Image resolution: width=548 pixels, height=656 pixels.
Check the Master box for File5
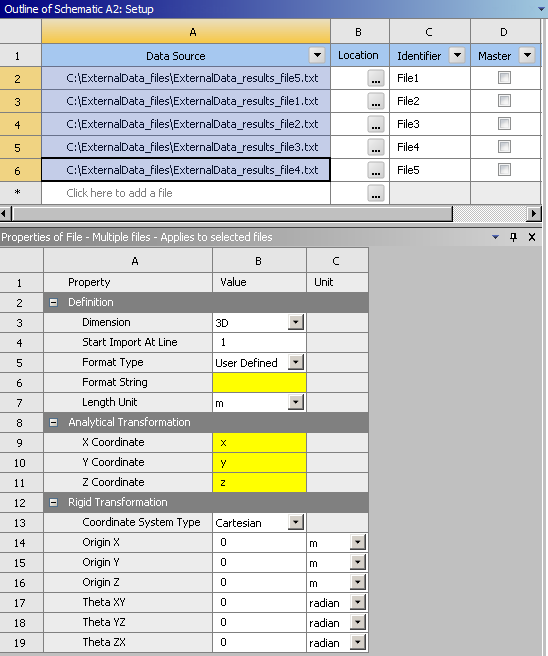[x=504, y=170]
